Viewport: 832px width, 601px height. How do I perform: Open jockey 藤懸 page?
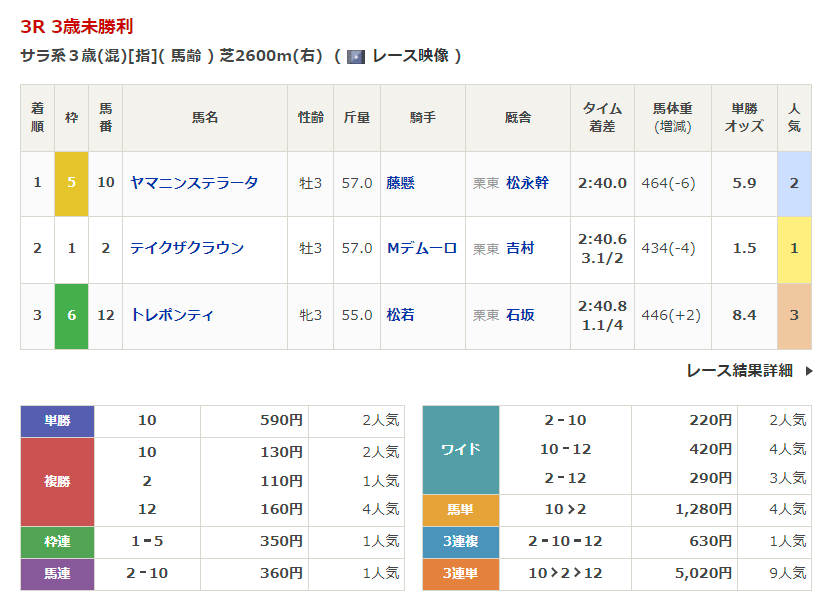coord(400,183)
